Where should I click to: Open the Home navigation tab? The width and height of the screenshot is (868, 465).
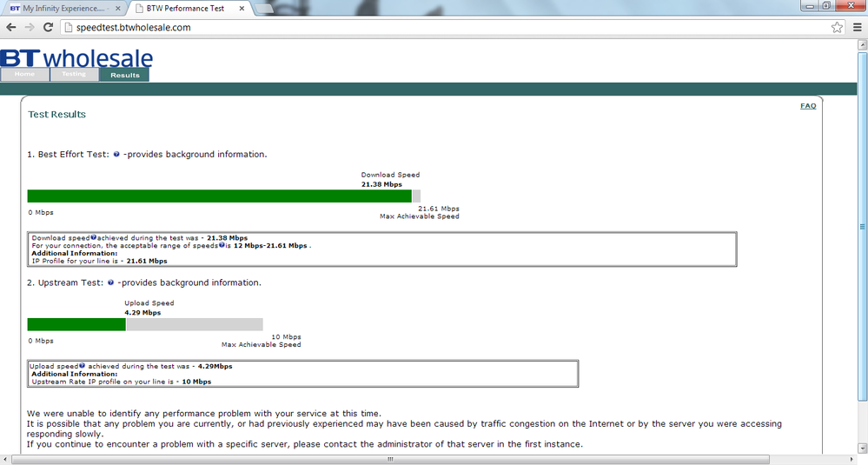tap(25, 74)
